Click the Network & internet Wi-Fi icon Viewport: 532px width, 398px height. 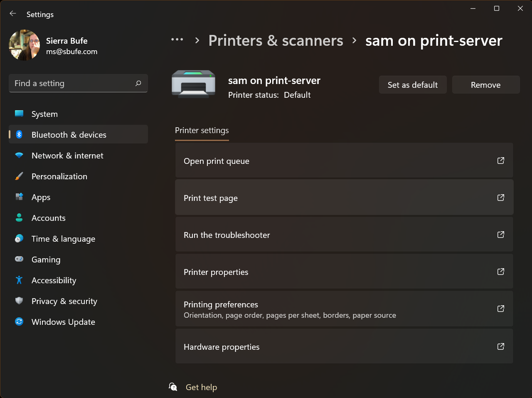coord(19,156)
